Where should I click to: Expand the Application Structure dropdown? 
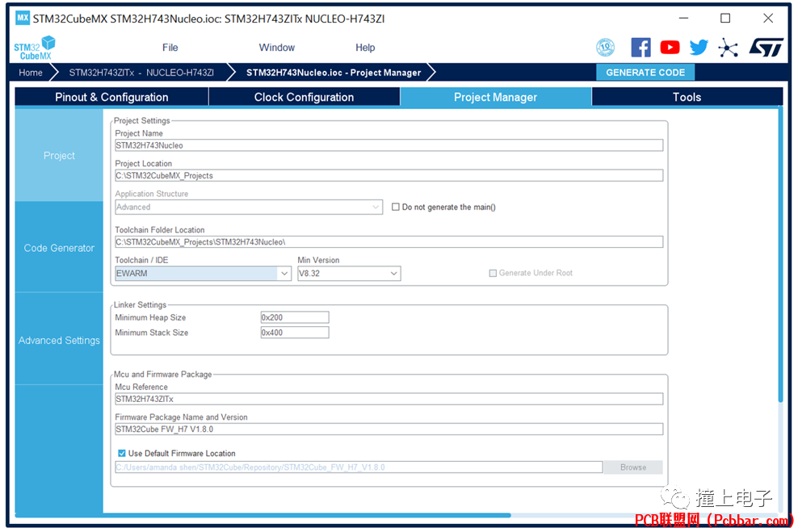tap(249, 207)
